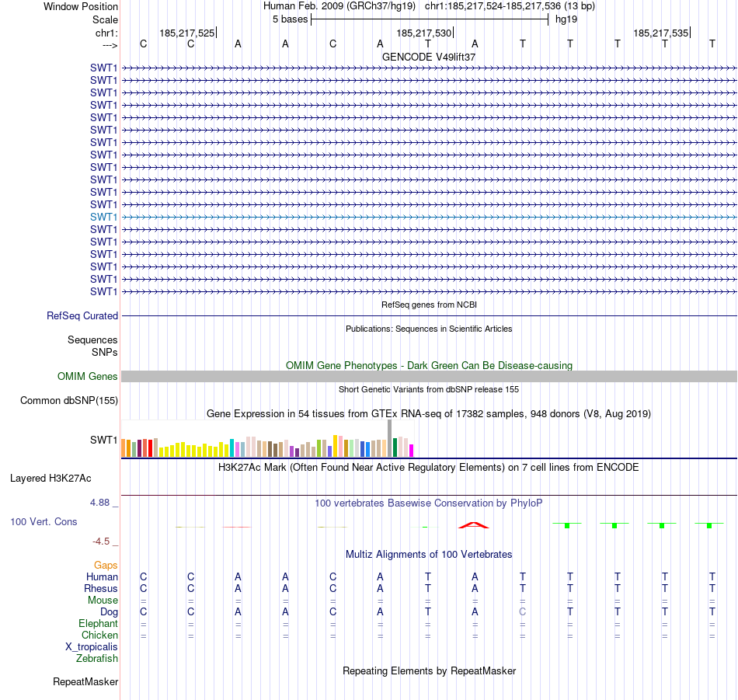The width and height of the screenshot is (738, 700).
Task: Click the RefSeq Curated horizontal gene line
Action: click(429, 316)
